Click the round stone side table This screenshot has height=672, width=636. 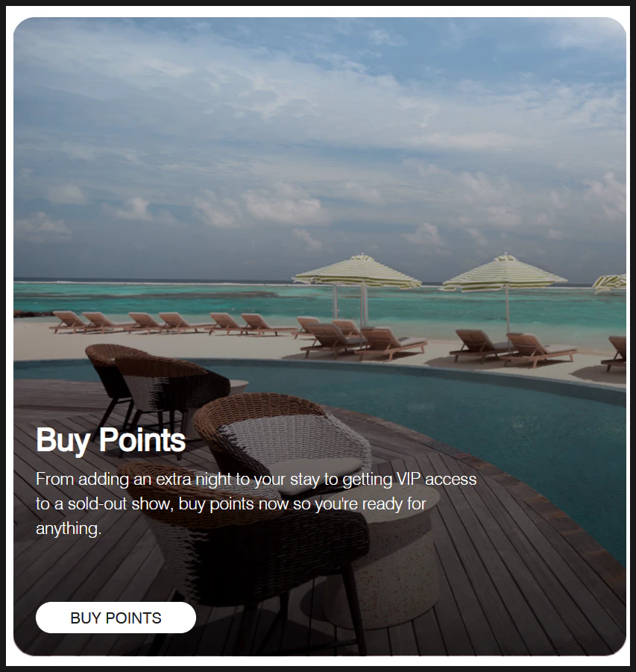(385, 557)
